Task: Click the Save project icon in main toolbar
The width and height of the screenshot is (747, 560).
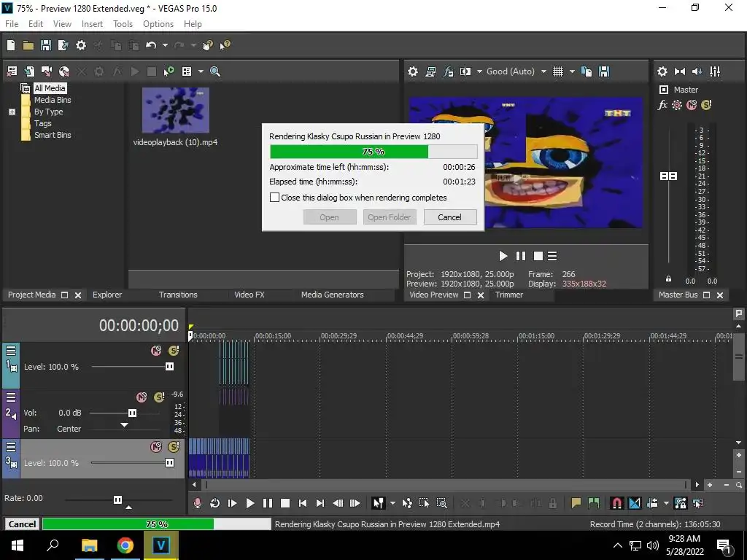Action: 46,45
